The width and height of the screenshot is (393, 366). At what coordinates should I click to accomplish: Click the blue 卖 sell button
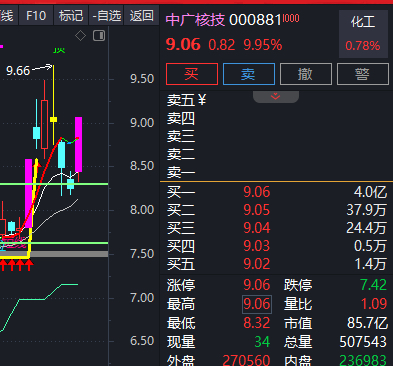coord(249,74)
